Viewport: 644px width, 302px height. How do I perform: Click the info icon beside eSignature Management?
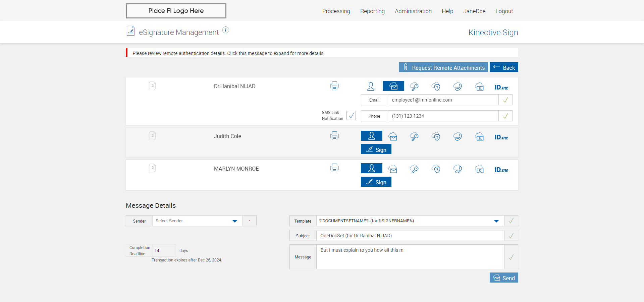[226, 30]
